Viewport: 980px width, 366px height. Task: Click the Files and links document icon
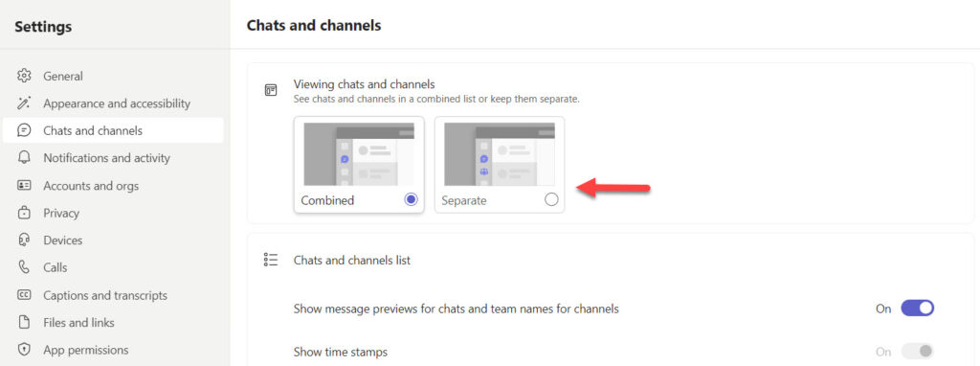(24, 323)
